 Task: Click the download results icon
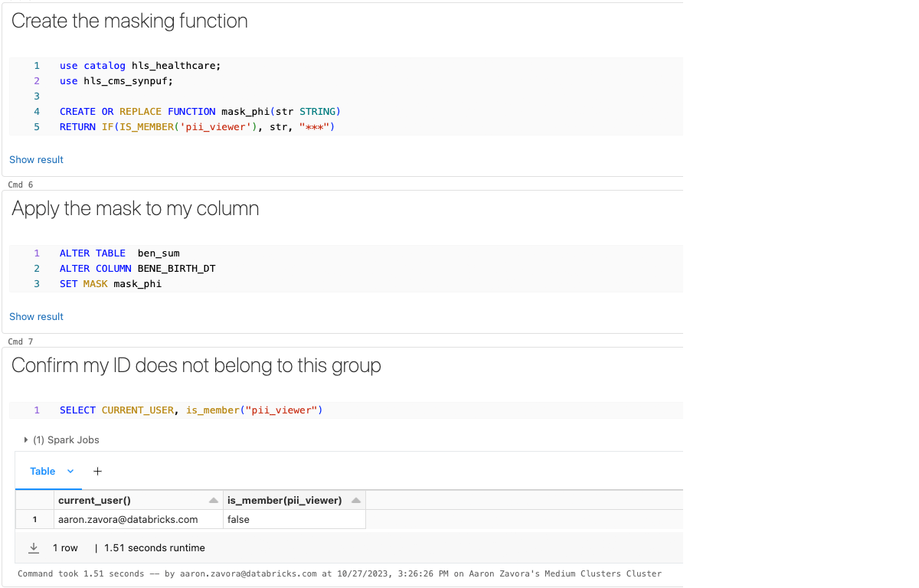34,548
